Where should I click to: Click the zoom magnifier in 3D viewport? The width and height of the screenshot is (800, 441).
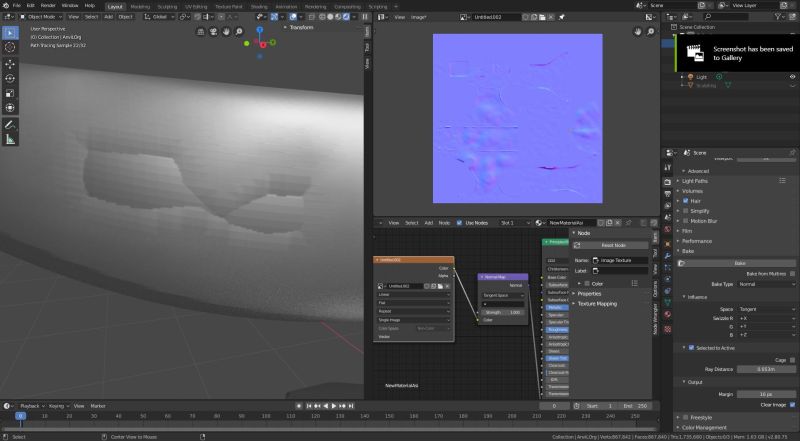pos(239,32)
